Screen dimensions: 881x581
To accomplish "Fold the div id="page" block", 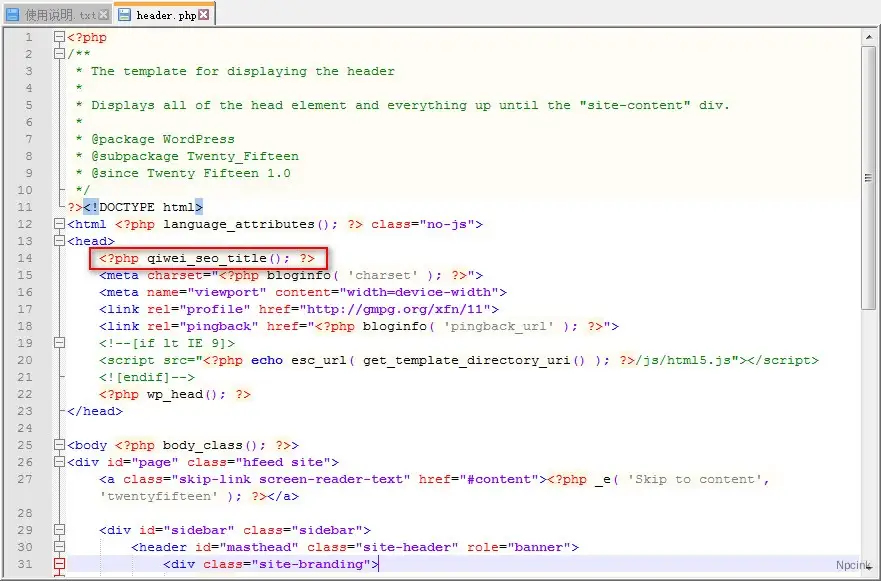I will click(59, 462).
